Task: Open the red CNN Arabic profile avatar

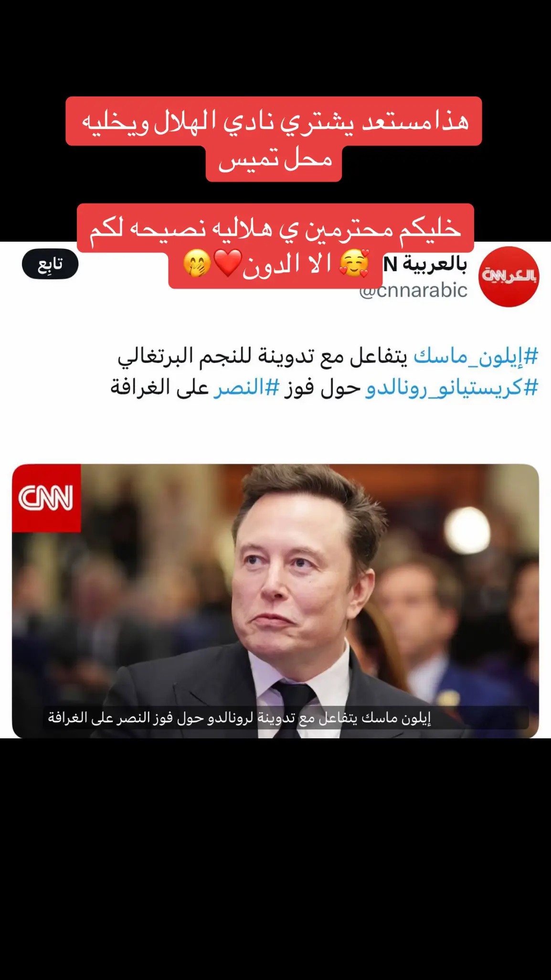Action: 509,277
